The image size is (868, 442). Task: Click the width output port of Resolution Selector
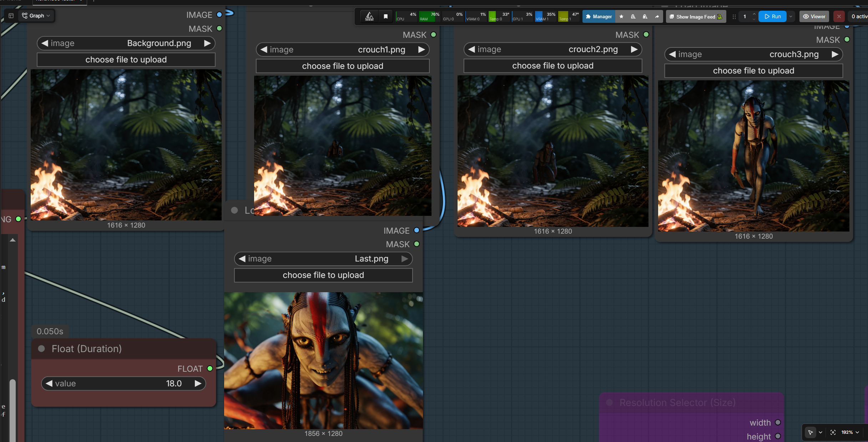click(778, 422)
